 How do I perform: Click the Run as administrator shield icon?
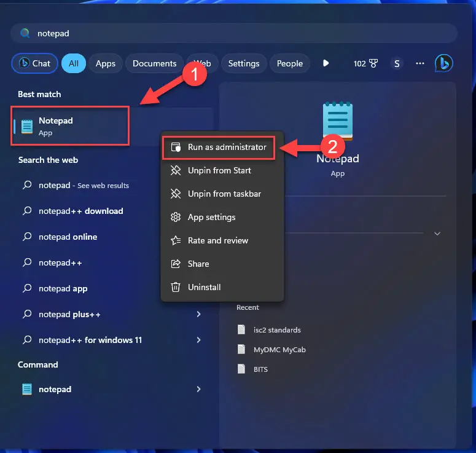[x=176, y=148]
